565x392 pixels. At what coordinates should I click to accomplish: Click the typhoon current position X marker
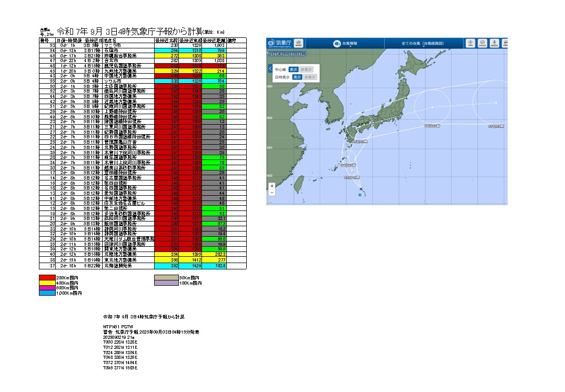(361, 189)
